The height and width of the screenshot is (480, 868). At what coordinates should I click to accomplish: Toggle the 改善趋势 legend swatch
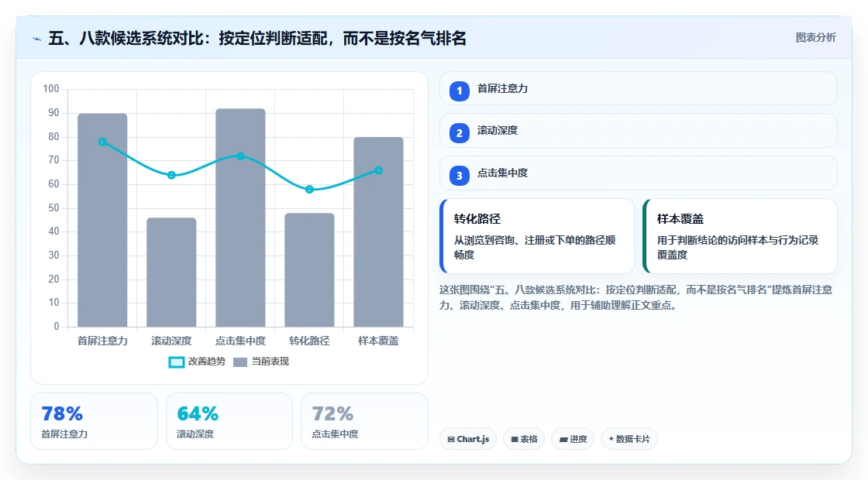click(x=176, y=362)
